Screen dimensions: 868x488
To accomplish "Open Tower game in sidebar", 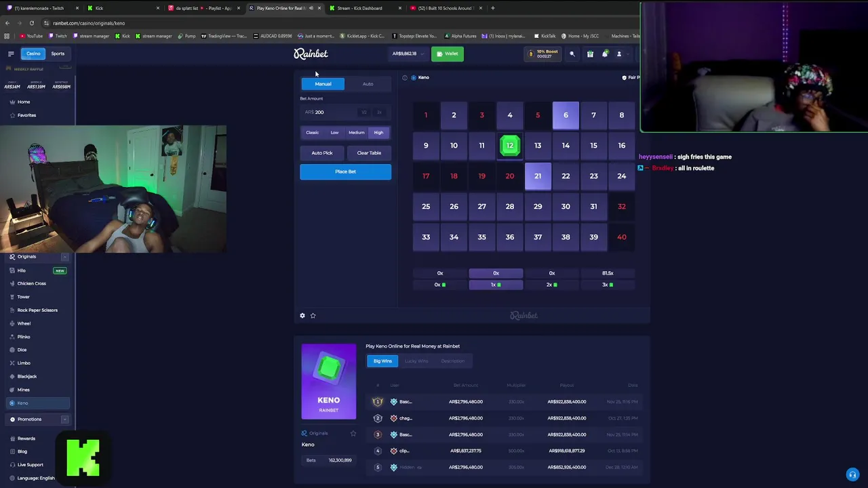I will (x=39, y=297).
